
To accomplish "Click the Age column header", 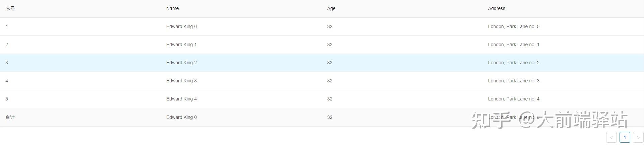I will (x=331, y=9).
